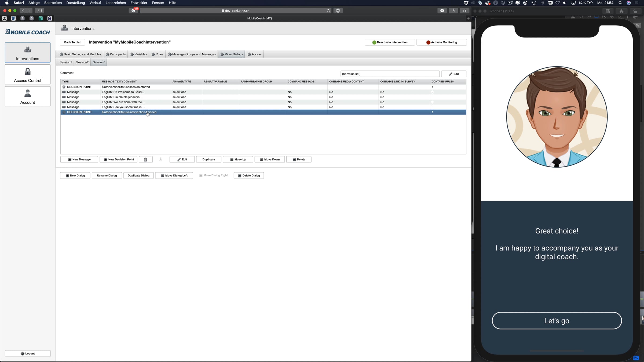The image size is (644, 362).
Task: Click the clipboard icon button below table
Action: [146, 160]
